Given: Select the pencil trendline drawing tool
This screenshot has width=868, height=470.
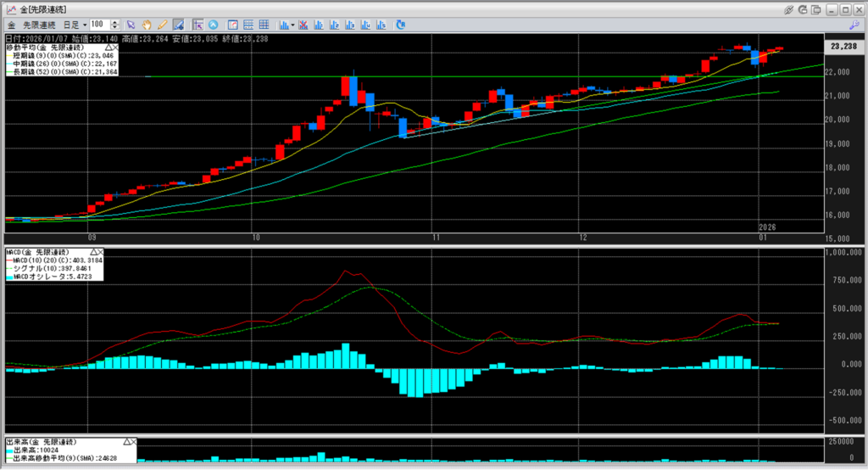Looking at the screenshot, I should tap(162, 25).
